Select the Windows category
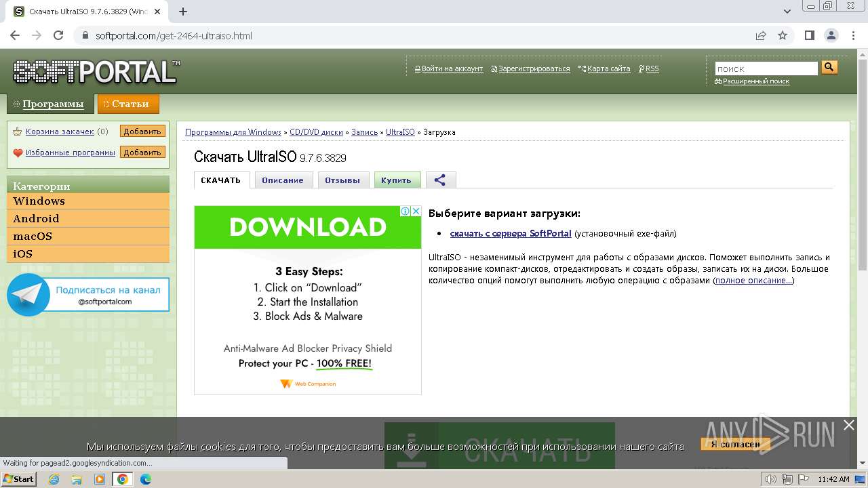The image size is (868, 488). pos(88,201)
